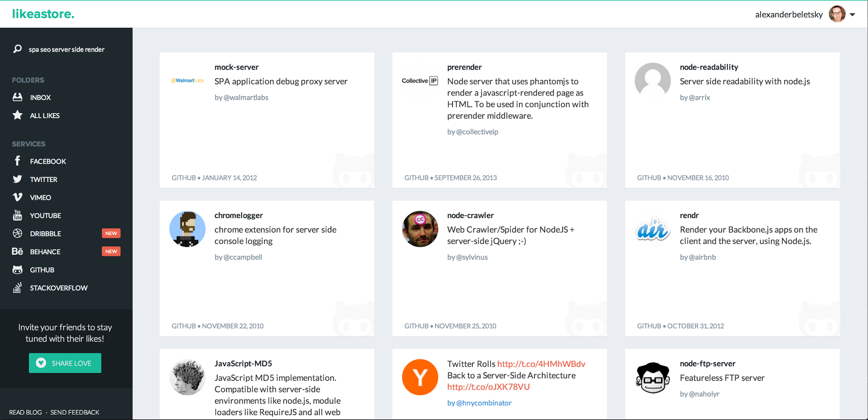Click the Twitter bird icon
The height and width of the screenshot is (420, 868).
[17, 179]
